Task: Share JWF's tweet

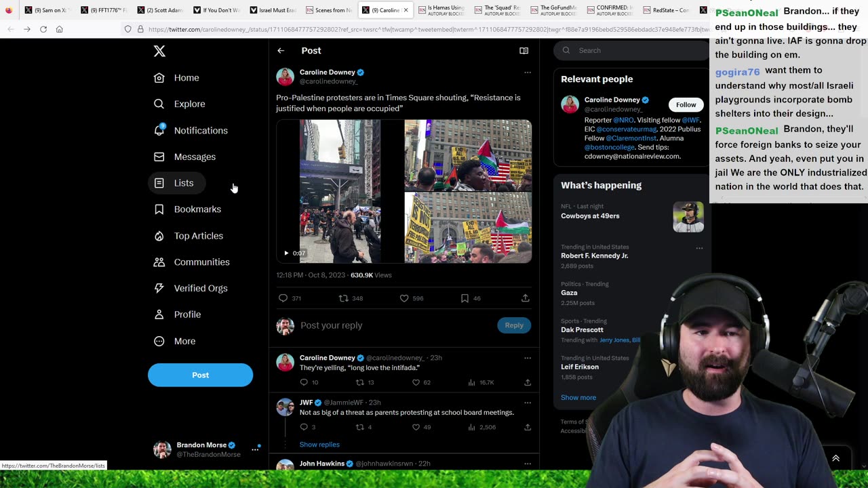Action: [527, 427]
